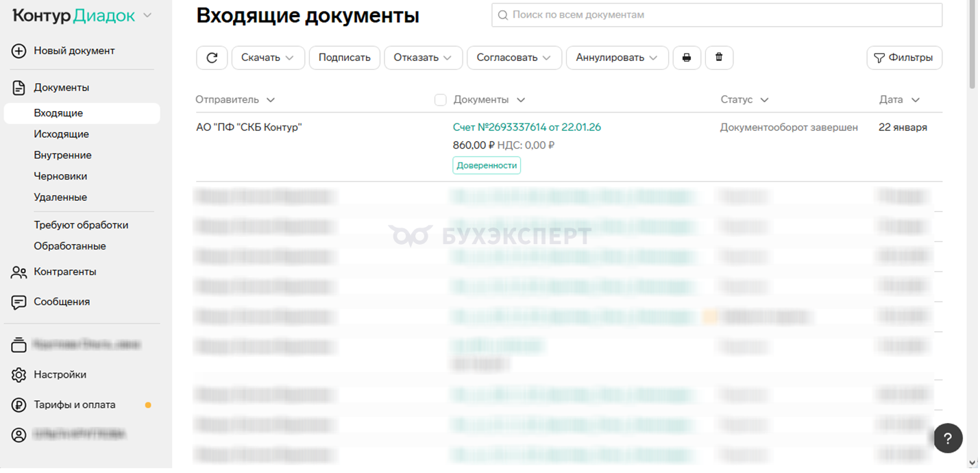Open the Согласовать dropdown
Screen dimensions: 980x473
coord(514,58)
